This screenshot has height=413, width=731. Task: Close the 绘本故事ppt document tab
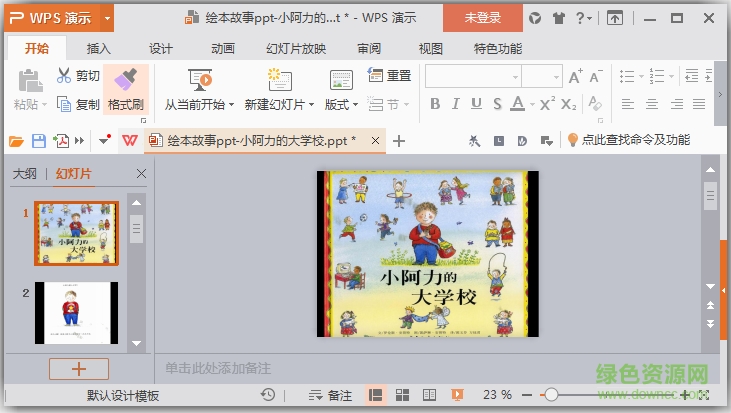(375, 140)
